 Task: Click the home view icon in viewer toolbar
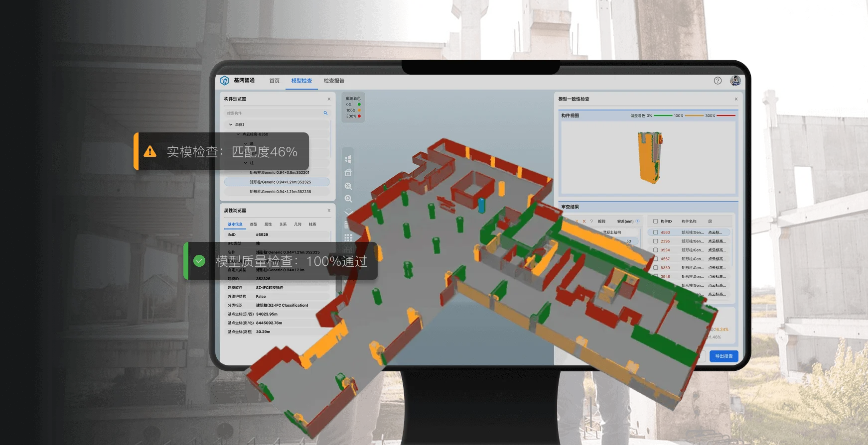coord(348,173)
